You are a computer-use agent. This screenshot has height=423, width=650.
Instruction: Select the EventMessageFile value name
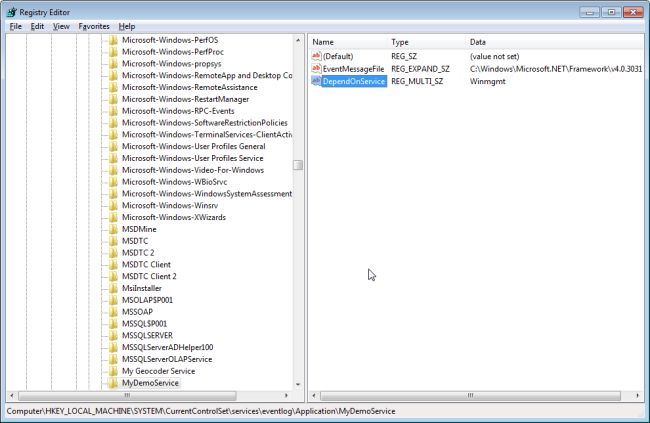354,69
